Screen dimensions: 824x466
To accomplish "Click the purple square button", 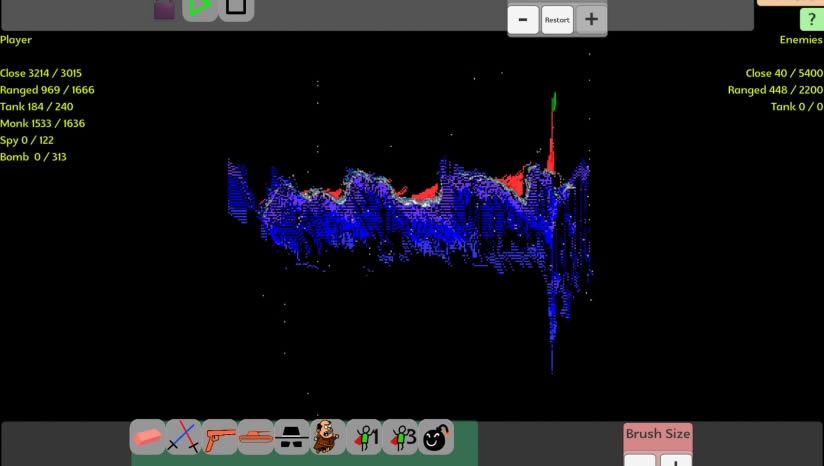I will pyautogui.click(x=164, y=10).
